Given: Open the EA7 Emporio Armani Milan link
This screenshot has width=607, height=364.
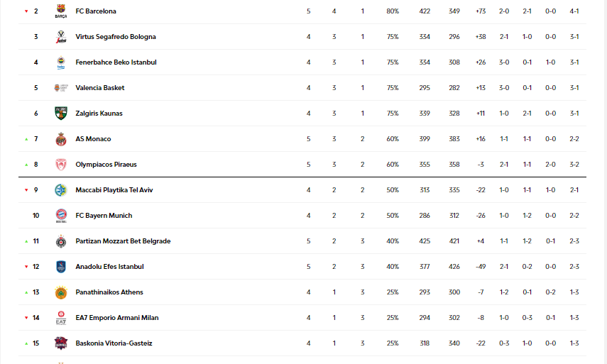Looking at the screenshot, I should (116, 318).
